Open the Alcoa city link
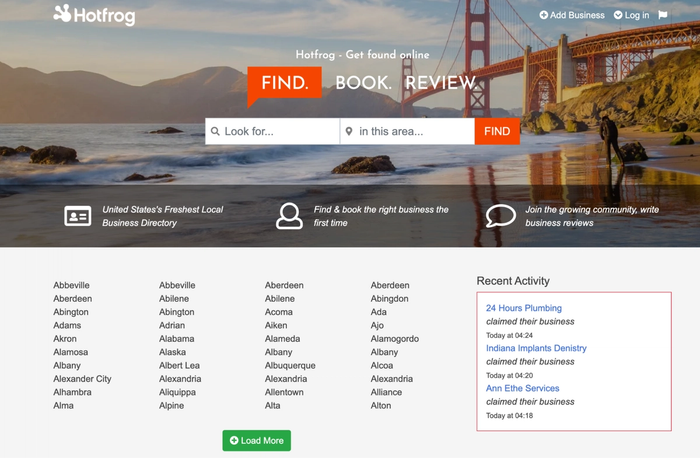This screenshot has height=458, width=700. click(x=382, y=366)
